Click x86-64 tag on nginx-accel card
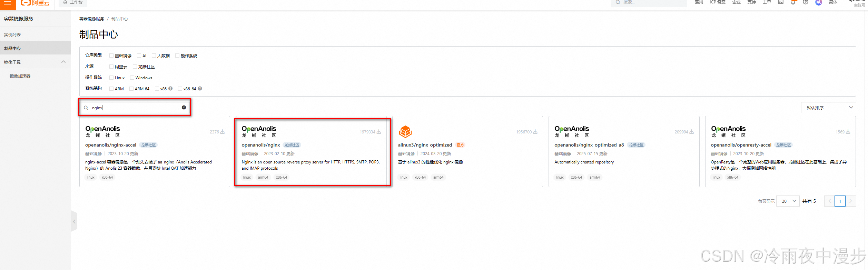 point(107,177)
